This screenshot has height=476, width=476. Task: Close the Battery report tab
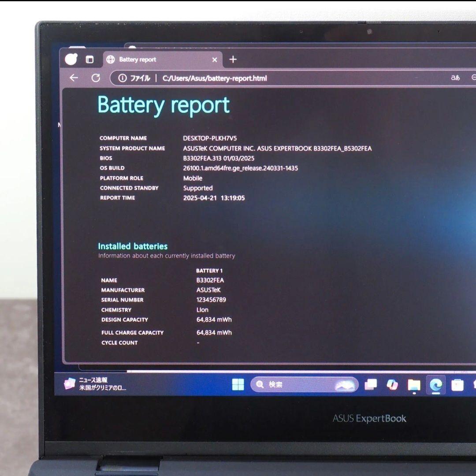coord(215,60)
